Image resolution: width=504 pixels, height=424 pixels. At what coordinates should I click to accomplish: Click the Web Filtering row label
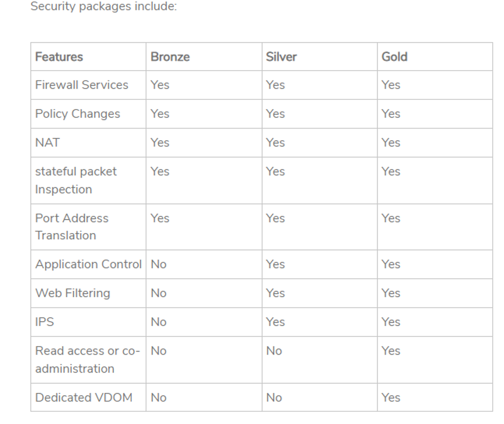pos(72,293)
